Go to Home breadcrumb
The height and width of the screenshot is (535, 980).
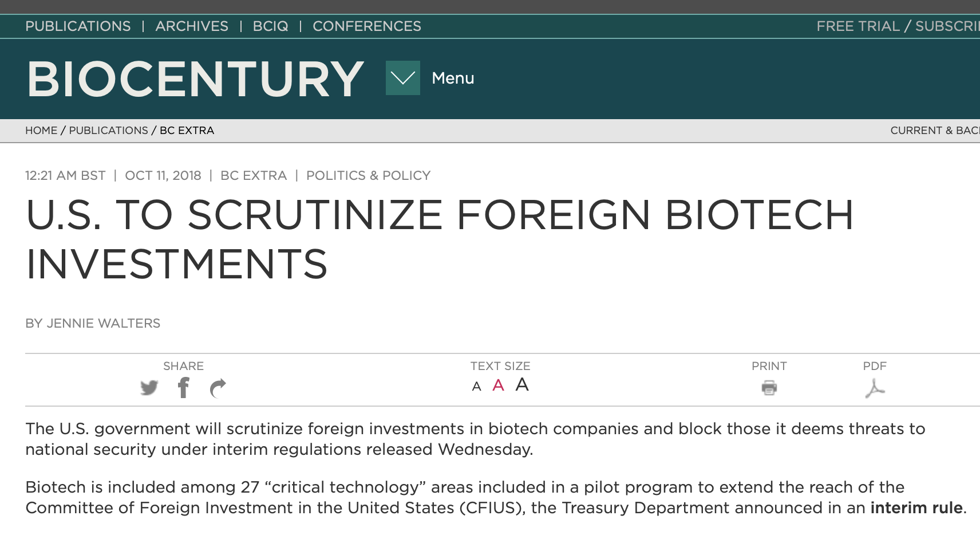(x=41, y=131)
